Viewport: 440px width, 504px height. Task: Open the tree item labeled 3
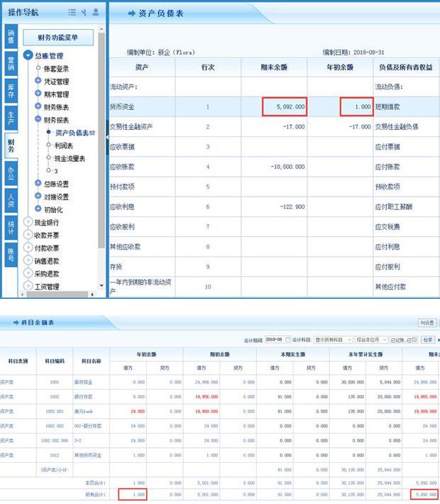click(x=56, y=171)
